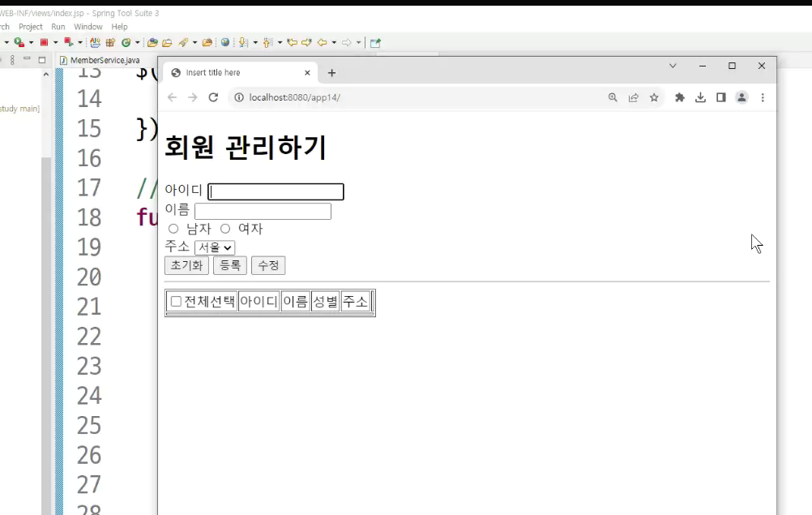Viewport: 812px width, 515px height.
Task: Click the Next Annotation down-arrow icon
Action: point(243,42)
